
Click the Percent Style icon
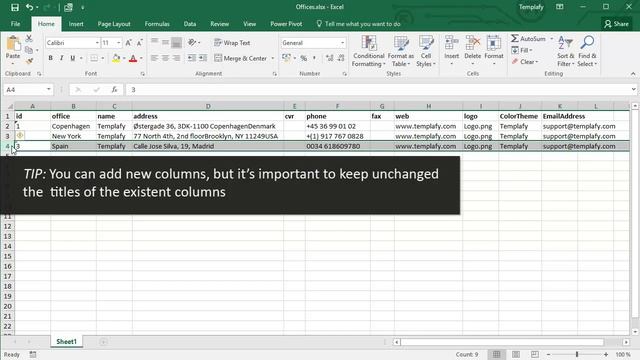click(304, 58)
